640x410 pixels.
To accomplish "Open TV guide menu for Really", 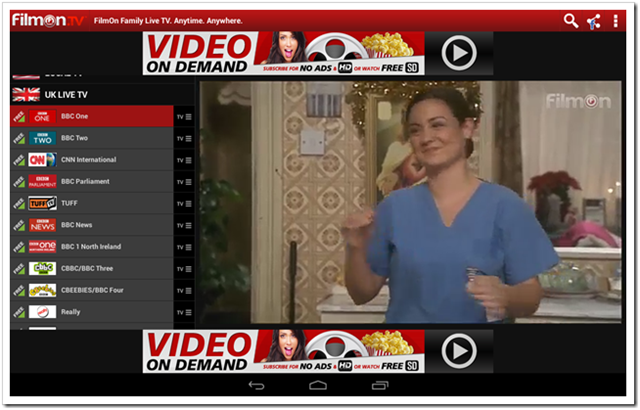I will tap(184, 312).
